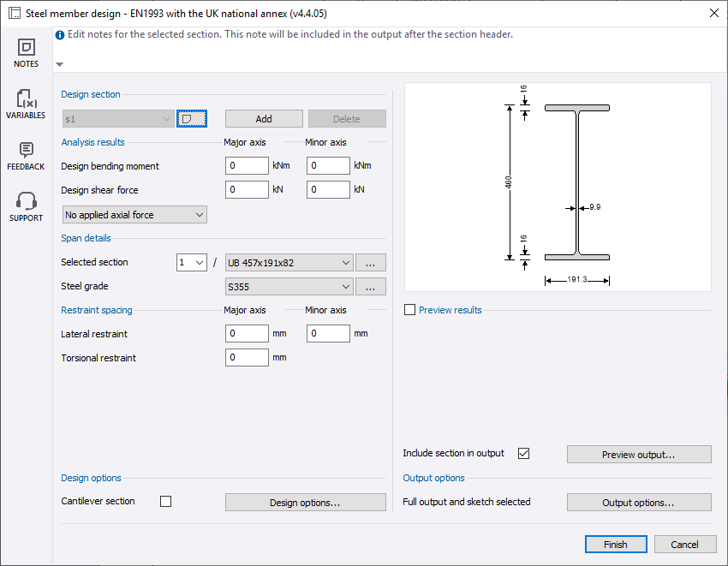Expand the header help arrow

(x=59, y=64)
